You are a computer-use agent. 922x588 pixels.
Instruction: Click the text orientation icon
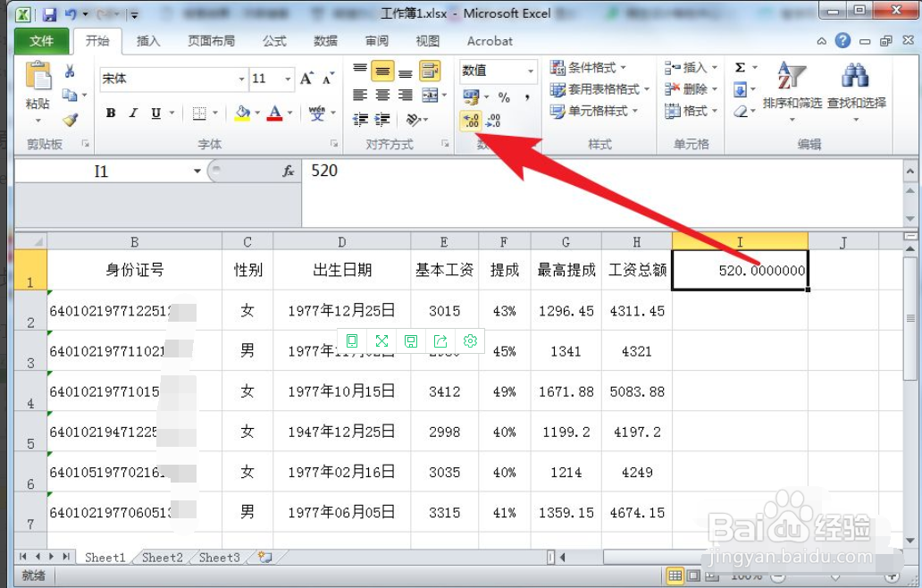(414, 120)
